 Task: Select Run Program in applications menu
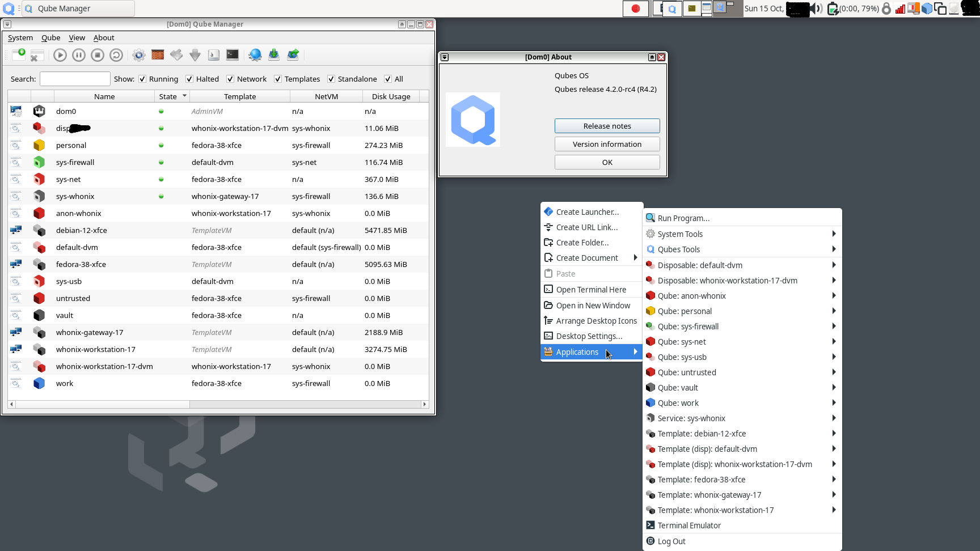742,218
